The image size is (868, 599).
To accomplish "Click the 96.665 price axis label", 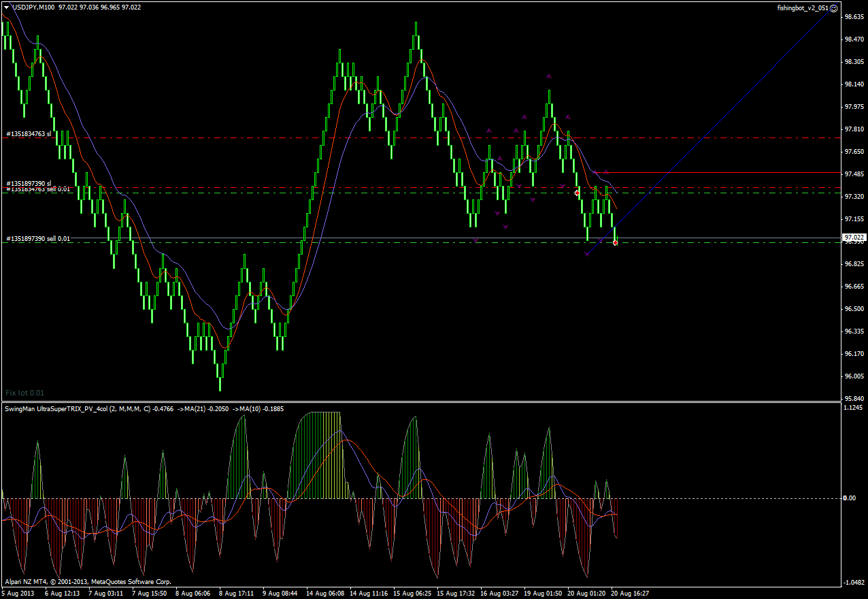I will coord(854,287).
